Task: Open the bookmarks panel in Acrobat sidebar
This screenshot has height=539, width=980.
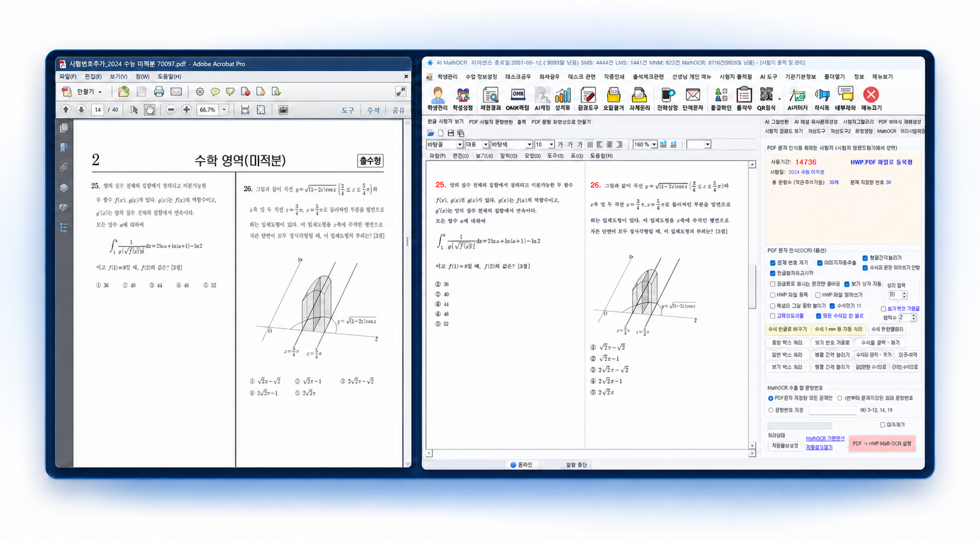Action: tap(64, 148)
